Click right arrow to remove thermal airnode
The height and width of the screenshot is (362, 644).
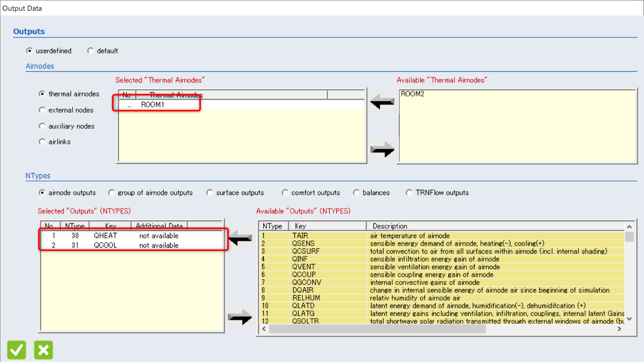pyautogui.click(x=382, y=150)
